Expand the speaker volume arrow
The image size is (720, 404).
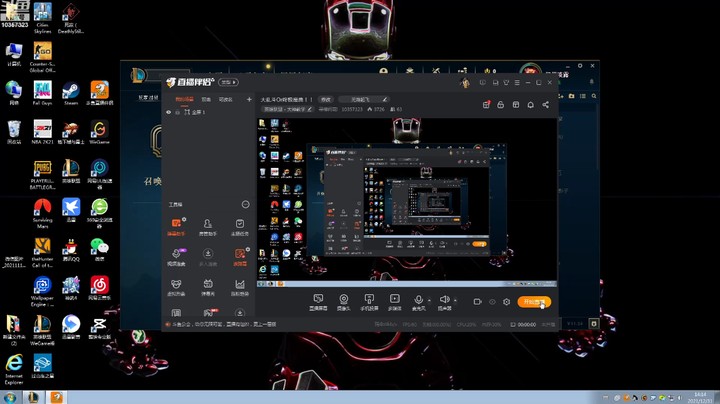[x=455, y=300]
